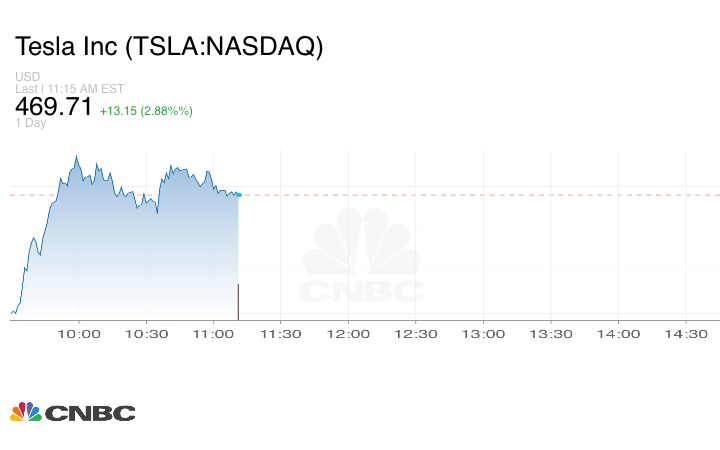Click the 469.71 last price value
The image size is (720, 450).
pos(53,106)
